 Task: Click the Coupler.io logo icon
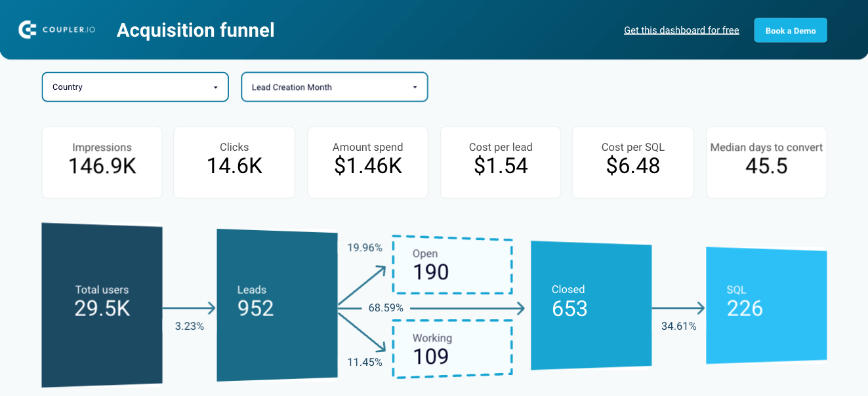pos(28,30)
